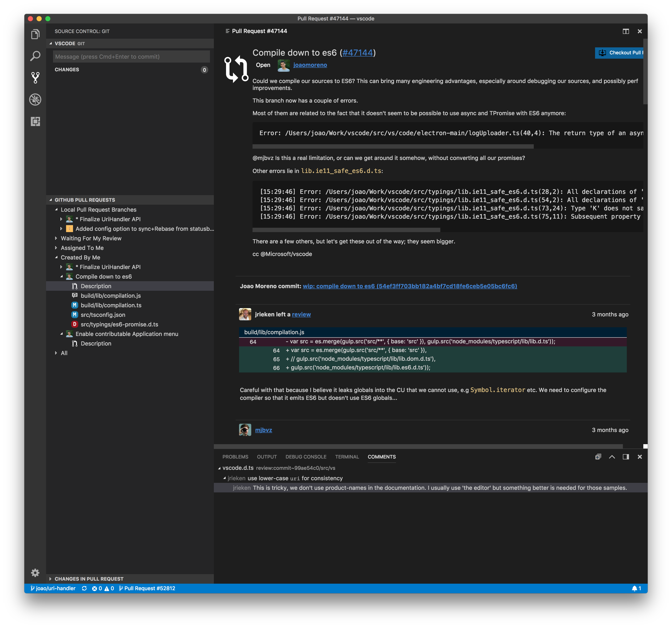Open the Extensions view icon
The height and width of the screenshot is (628, 672).
[x=35, y=121]
